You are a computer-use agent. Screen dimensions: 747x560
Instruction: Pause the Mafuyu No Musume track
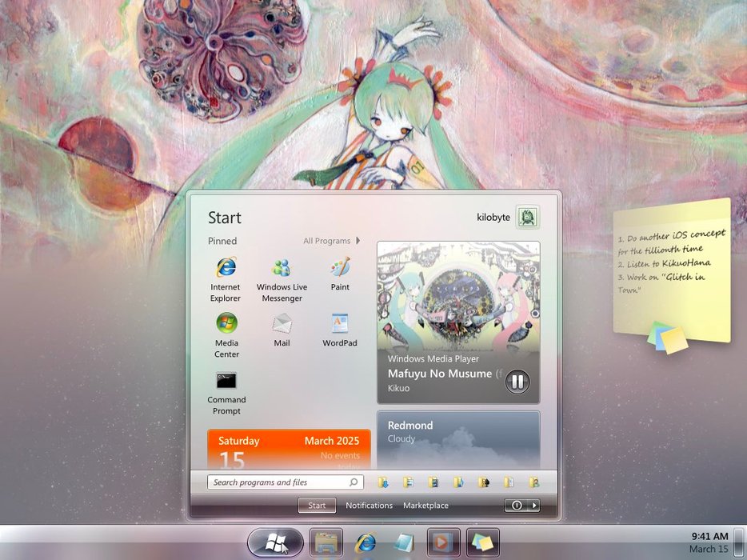(517, 382)
